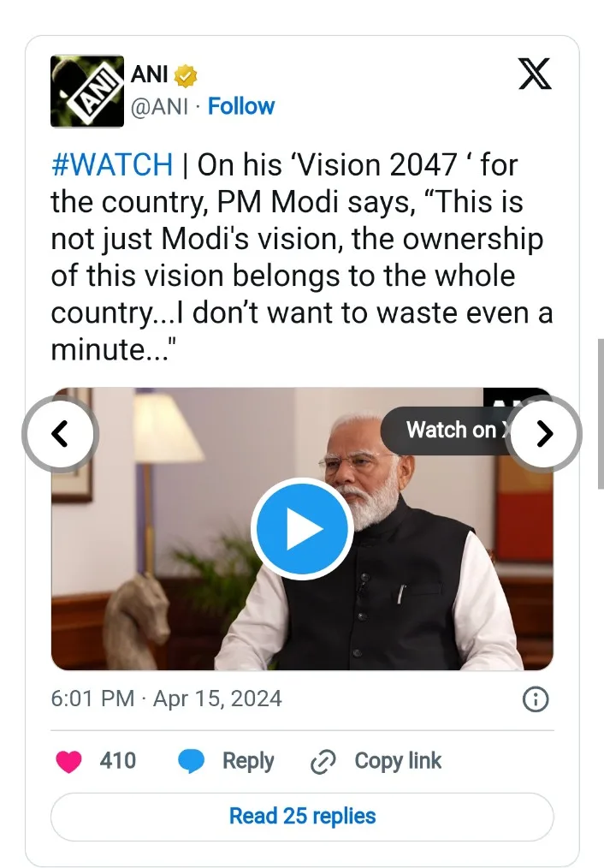Like the tweet with the heart icon
Viewport: 604px width, 868px height.
(68, 761)
